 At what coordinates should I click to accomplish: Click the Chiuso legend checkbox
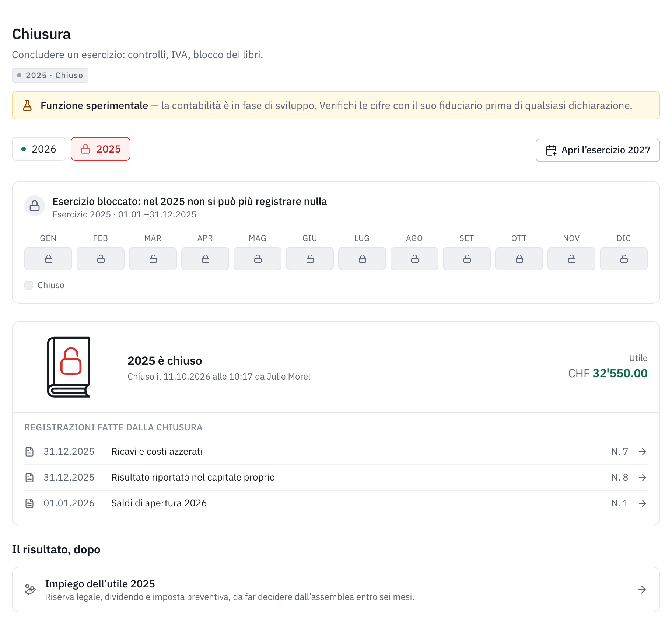29,285
